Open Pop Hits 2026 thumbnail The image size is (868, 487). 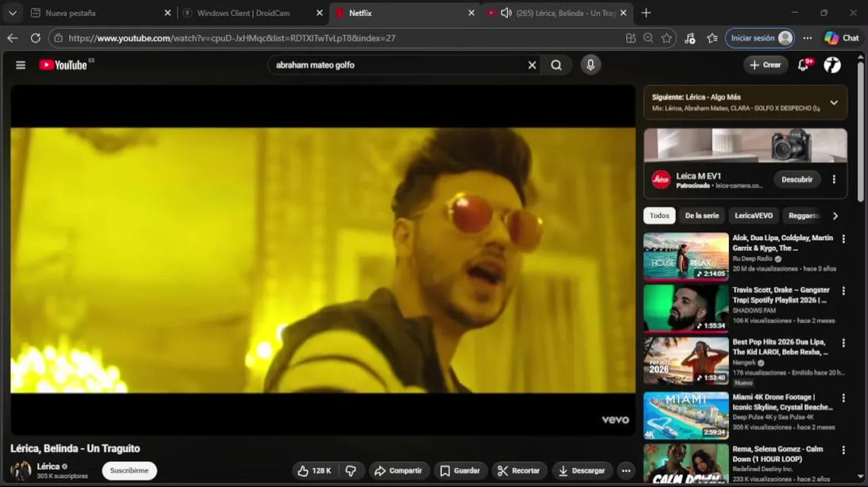tap(686, 361)
